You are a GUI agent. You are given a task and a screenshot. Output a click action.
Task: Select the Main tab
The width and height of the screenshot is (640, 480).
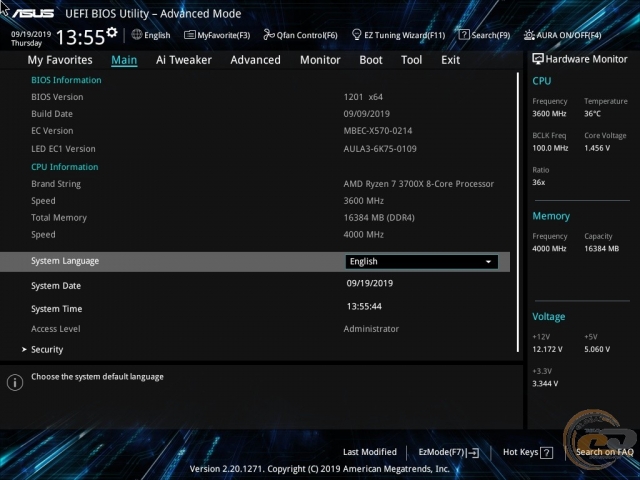coord(124,60)
